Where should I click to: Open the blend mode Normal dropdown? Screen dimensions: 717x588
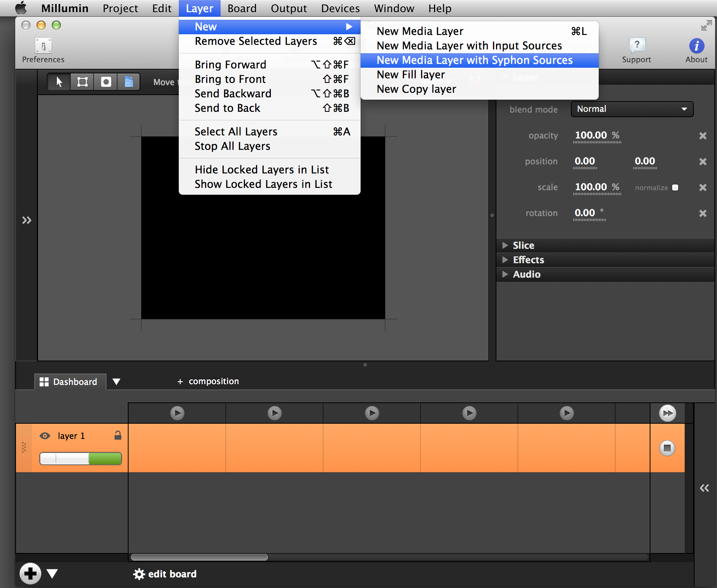[632, 109]
